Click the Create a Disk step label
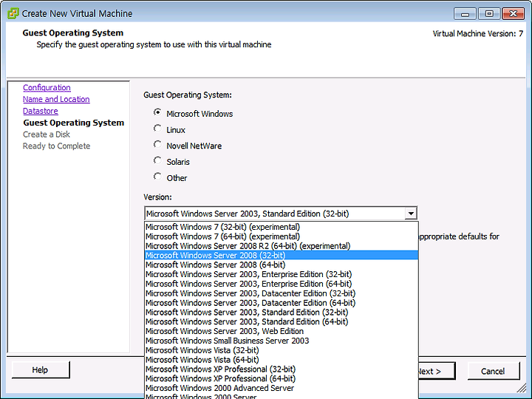This screenshot has width=532, height=399. click(x=47, y=134)
